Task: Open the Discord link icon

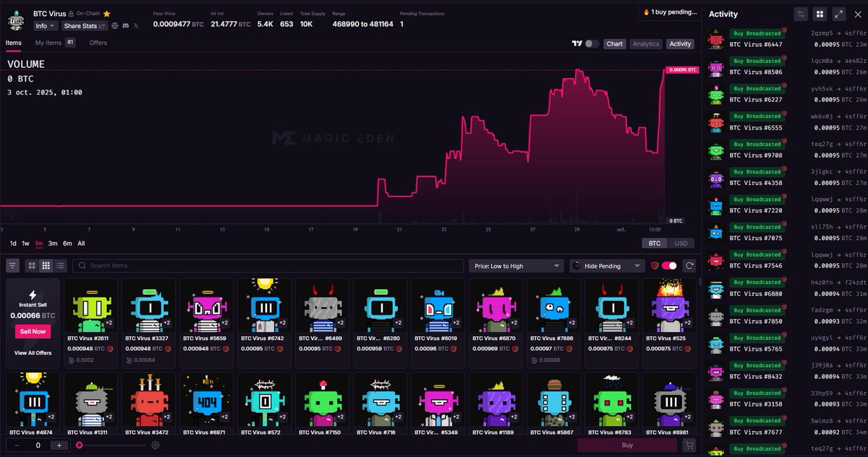Action: (125, 26)
